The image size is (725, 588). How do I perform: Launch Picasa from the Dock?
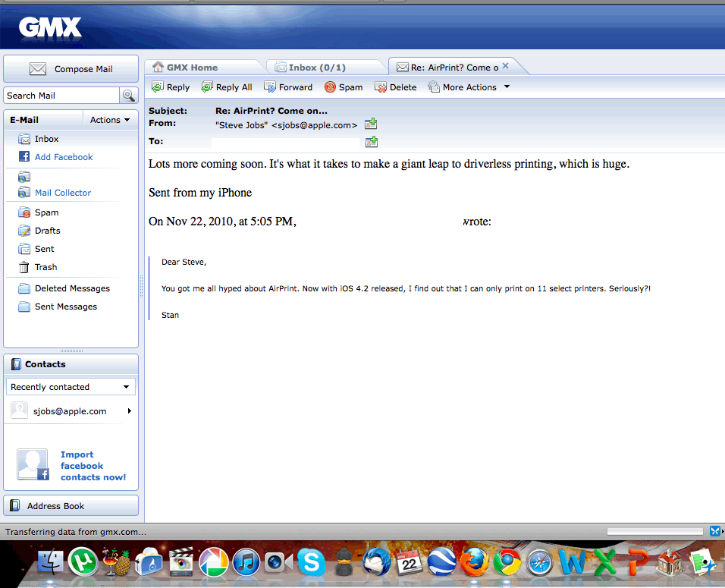point(213,562)
